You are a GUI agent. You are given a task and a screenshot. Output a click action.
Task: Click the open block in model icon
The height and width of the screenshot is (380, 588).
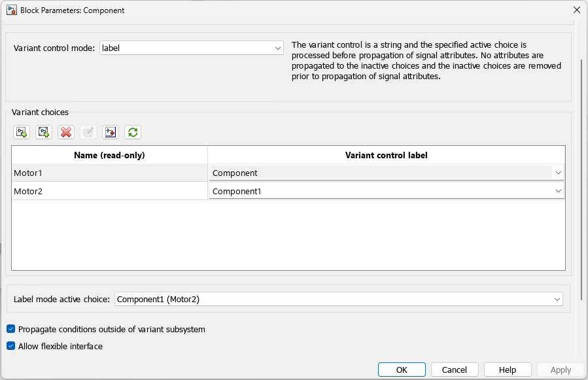pyautogui.click(x=110, y=131)
